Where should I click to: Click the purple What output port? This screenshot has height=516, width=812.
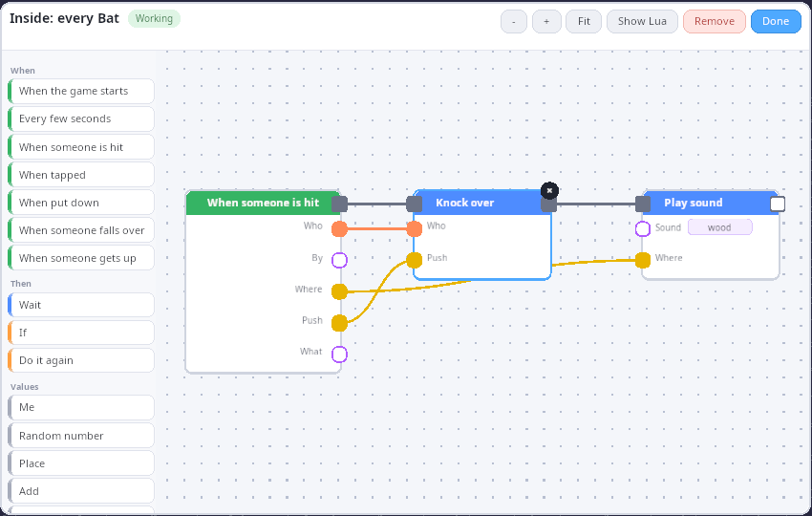coord(339,355)
